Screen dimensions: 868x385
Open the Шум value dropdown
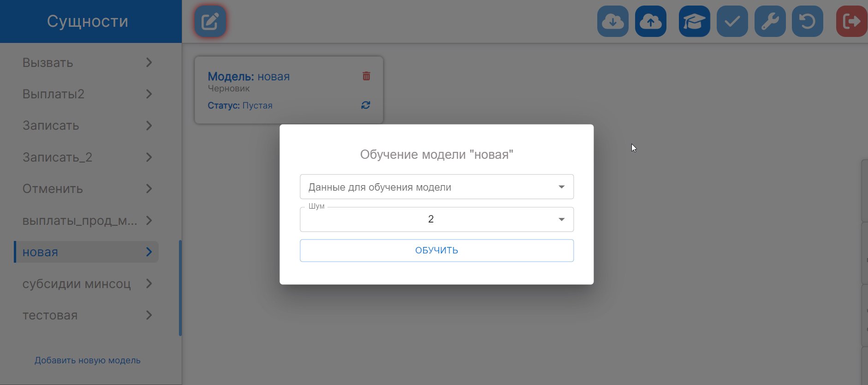436,219
